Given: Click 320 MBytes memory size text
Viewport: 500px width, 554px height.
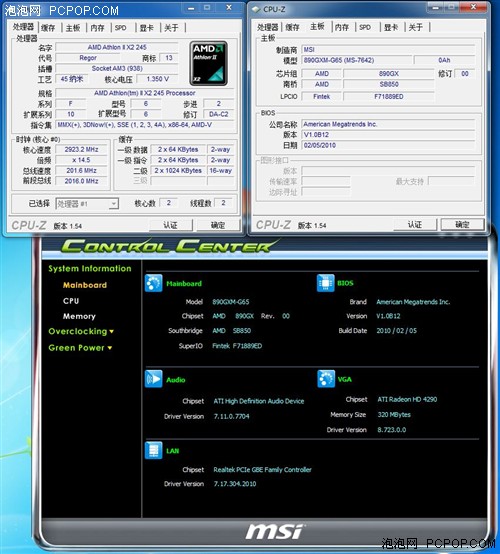Looking at the screenshot, I should pos(394,414).
